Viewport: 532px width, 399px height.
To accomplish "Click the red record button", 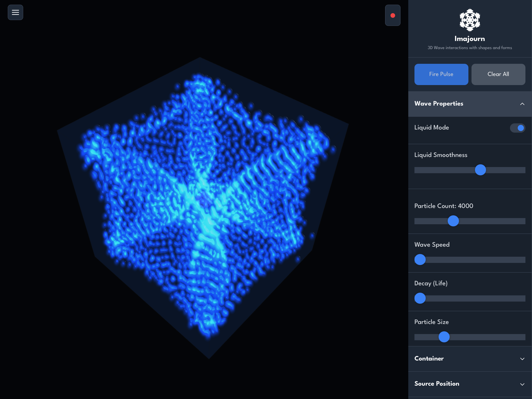I will [392, 15].
